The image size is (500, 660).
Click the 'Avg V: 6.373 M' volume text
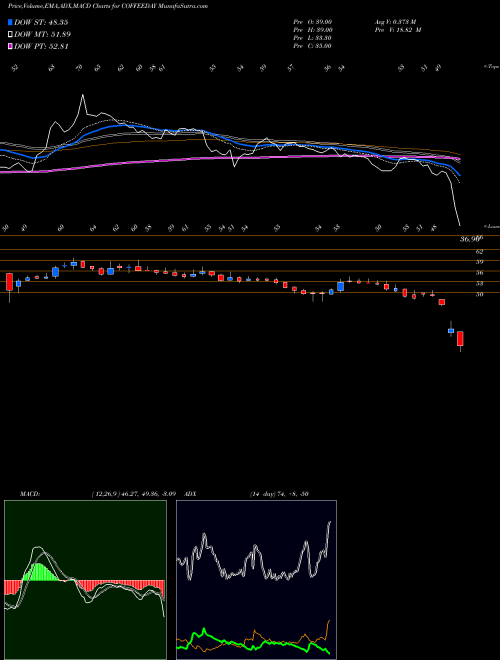point(397,21)
